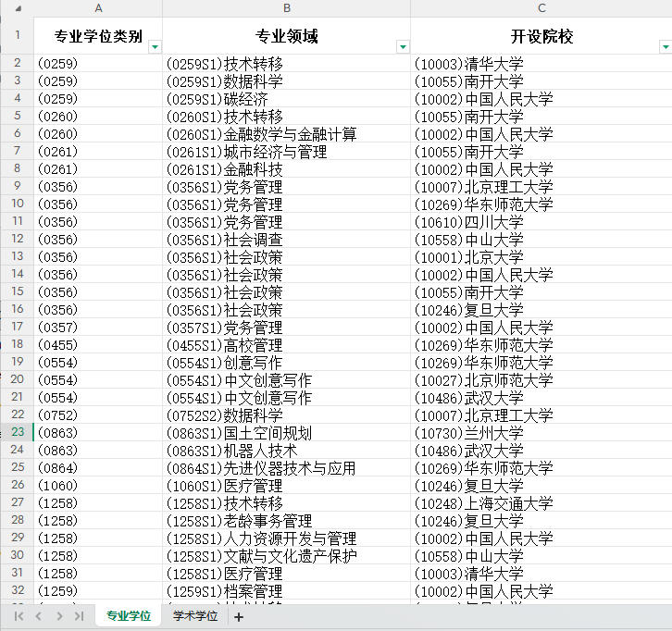
Task: Select cell (1258S1)人力资源开发与管理
Action: point(286,538)
